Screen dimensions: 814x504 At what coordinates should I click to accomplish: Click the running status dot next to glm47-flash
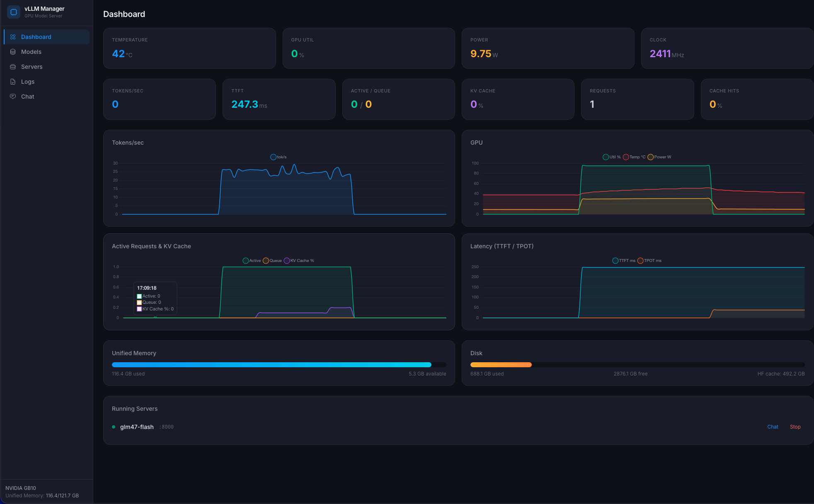[113, 426]
